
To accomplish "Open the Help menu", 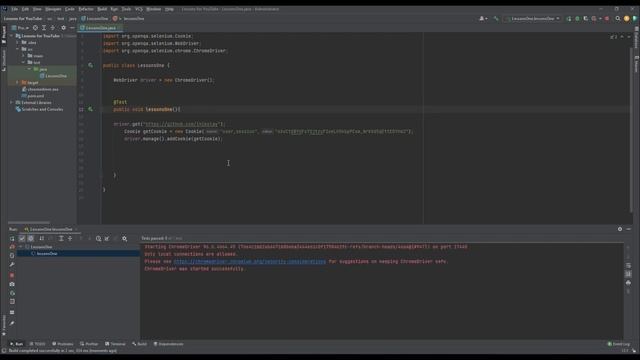I will pos(169,9).
